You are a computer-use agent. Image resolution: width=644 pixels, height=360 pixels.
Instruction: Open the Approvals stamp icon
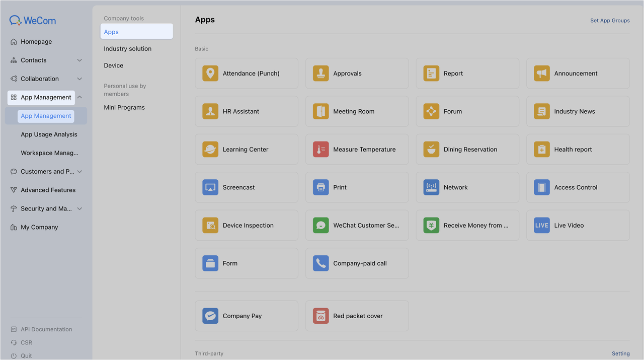coord(321,74)
